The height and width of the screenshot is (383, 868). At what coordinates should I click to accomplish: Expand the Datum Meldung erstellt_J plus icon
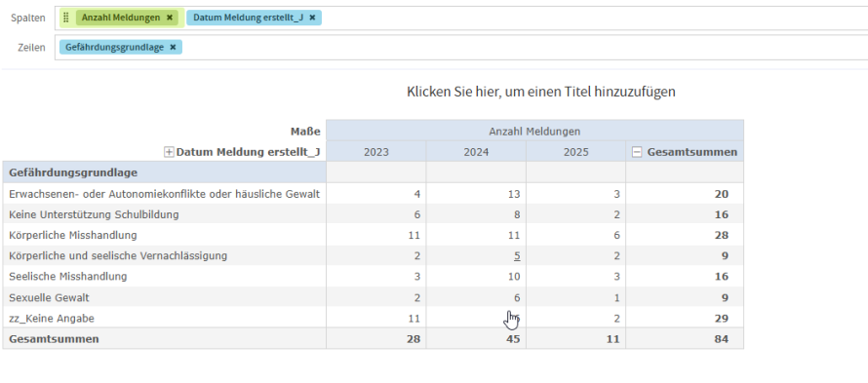[170, 152]
